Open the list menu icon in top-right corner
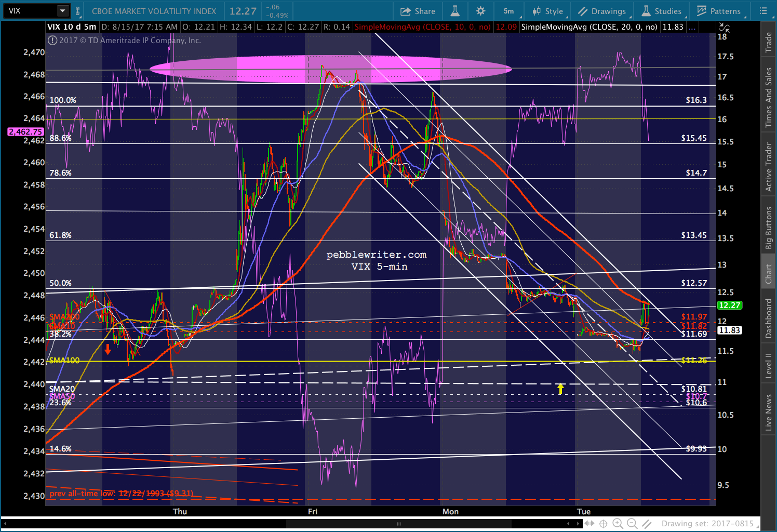This screenshot has width=777, height=532. click(x=762, y=11)
